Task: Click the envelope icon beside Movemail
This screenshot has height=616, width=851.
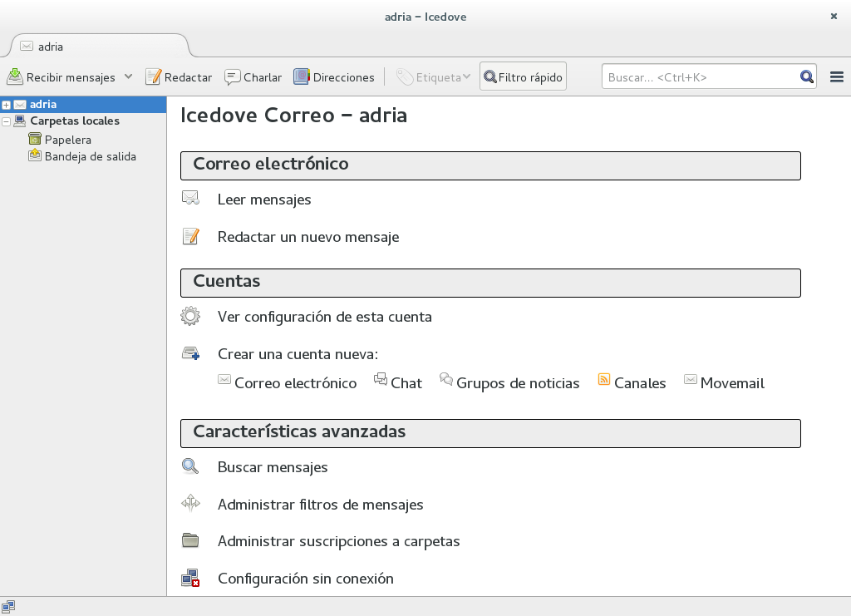Action: click(691, 379)
